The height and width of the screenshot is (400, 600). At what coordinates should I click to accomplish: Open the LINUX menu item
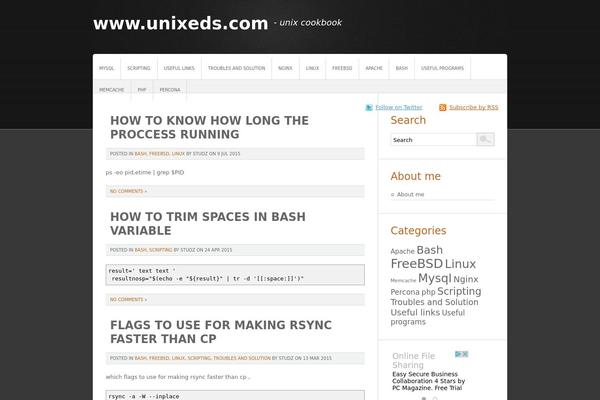pyautogui.click(x=312, y=68)
